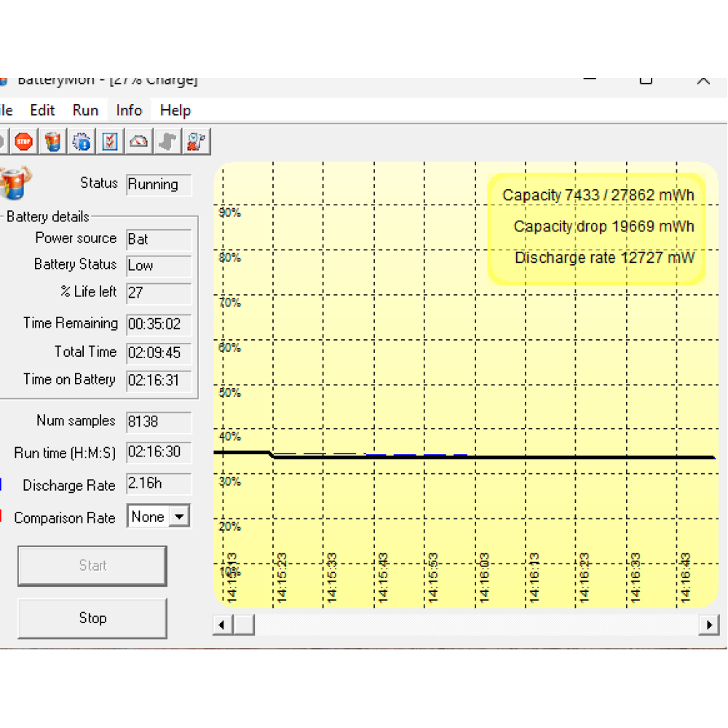Click the gear with info badge icon
The height and width of the screenshot is (728, 728).
coord(82,141)
